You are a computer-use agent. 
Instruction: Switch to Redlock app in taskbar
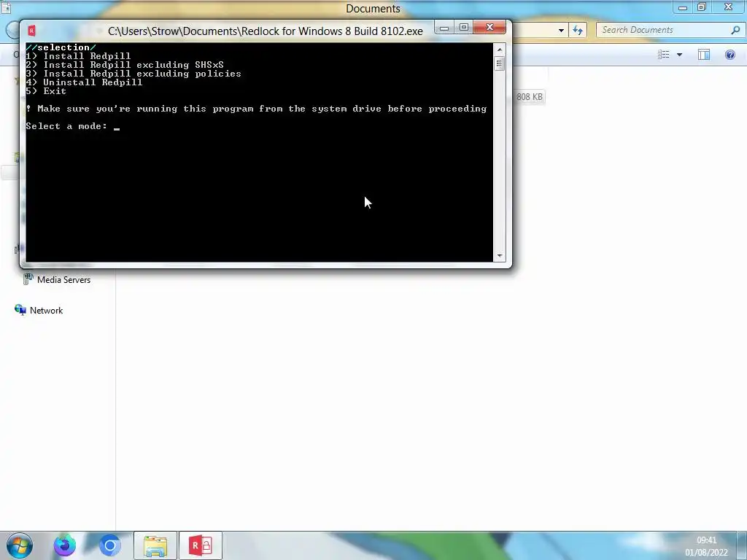click(x=201, y=545)
